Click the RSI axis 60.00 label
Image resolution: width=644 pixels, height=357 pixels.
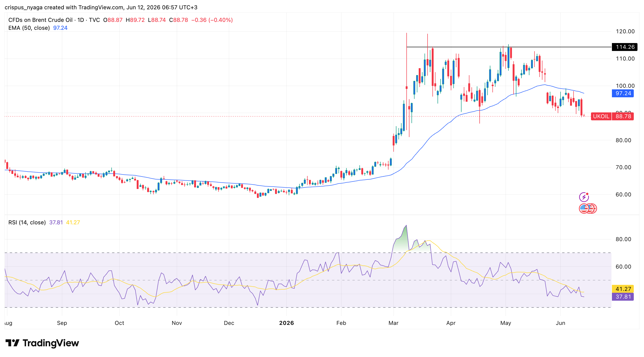pos(623,267)
